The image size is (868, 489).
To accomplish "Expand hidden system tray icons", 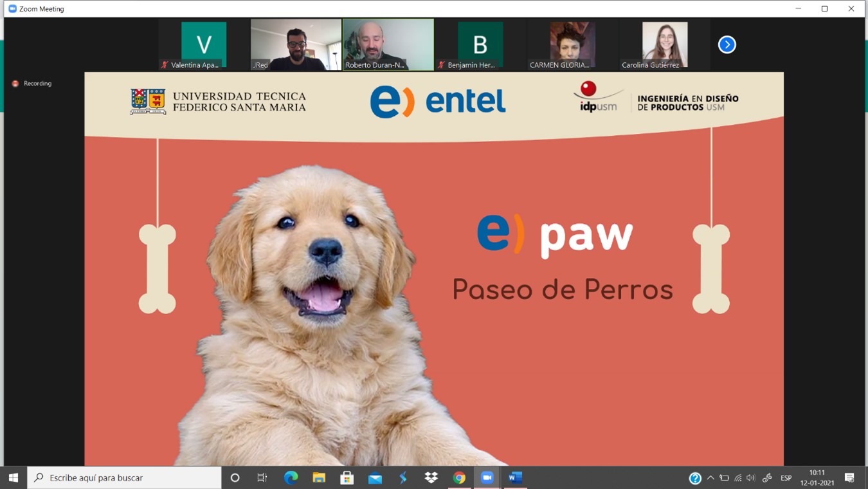I will click(x=710, y=478).
